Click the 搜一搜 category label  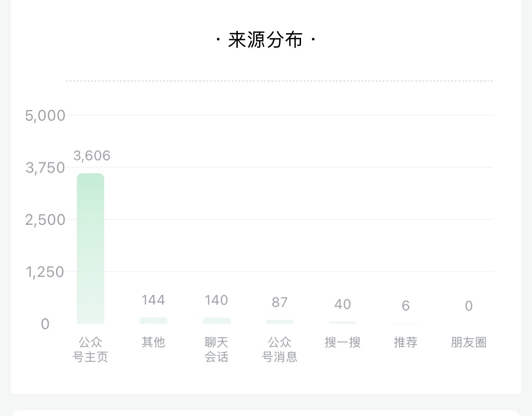343,342
